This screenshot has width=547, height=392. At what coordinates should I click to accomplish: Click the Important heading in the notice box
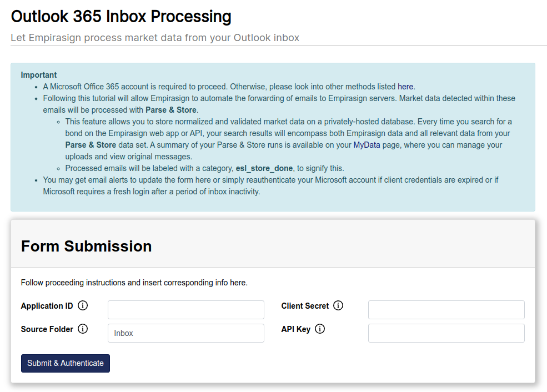[x=39, y=75]
